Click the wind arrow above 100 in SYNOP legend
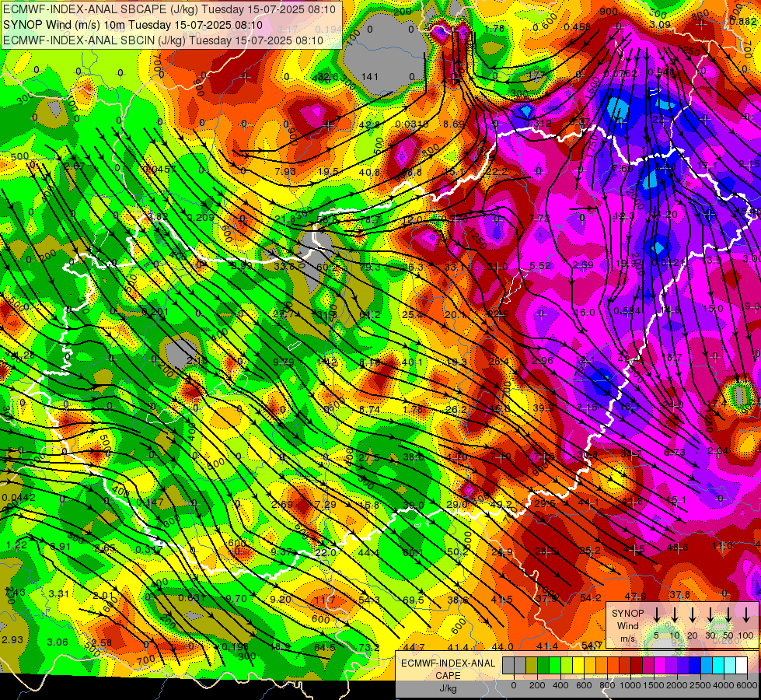 746,615
